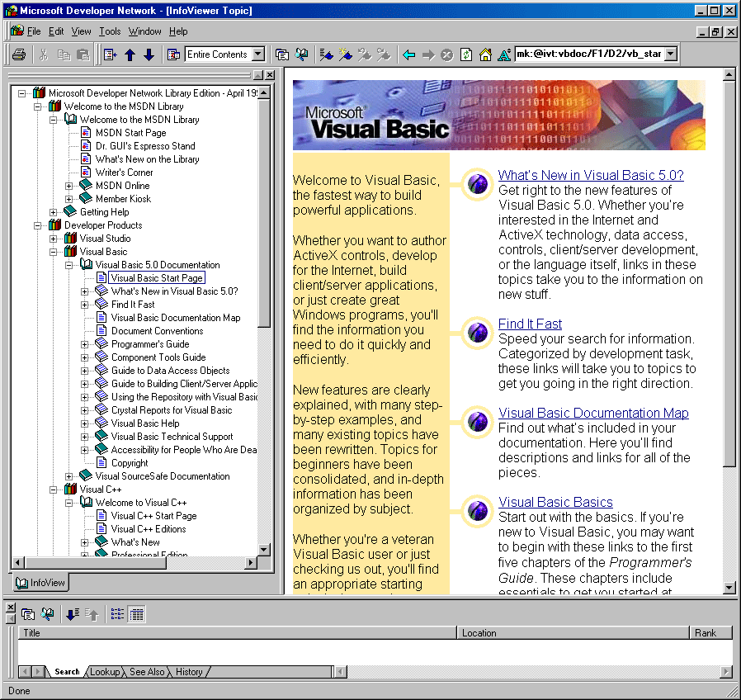This screenshot has height=700, width=741.
Task: Select 'Writer's Corner' in the tree
Action: coord(125,173)
